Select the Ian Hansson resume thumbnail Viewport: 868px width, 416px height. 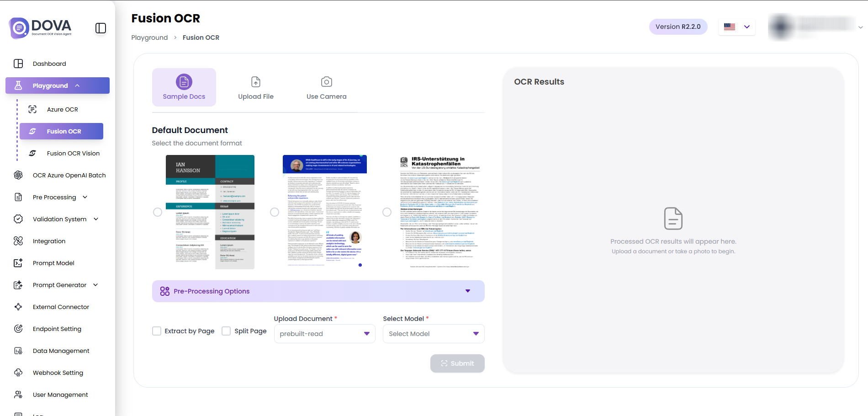pyautogui.click(x=210, y=212)
